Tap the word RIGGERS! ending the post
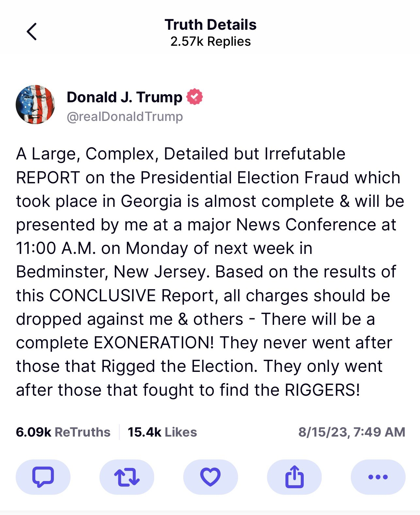 (x=322, y=390)
